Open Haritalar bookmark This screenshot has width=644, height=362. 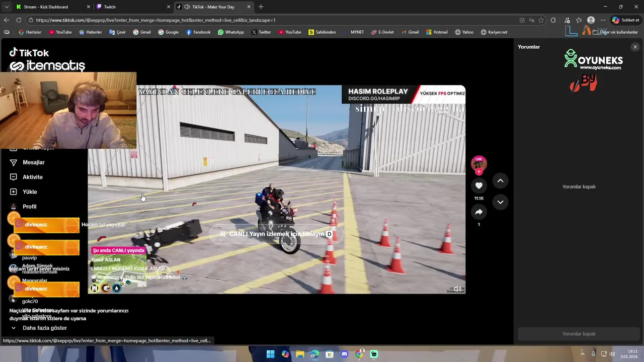(x=30, y=32)
